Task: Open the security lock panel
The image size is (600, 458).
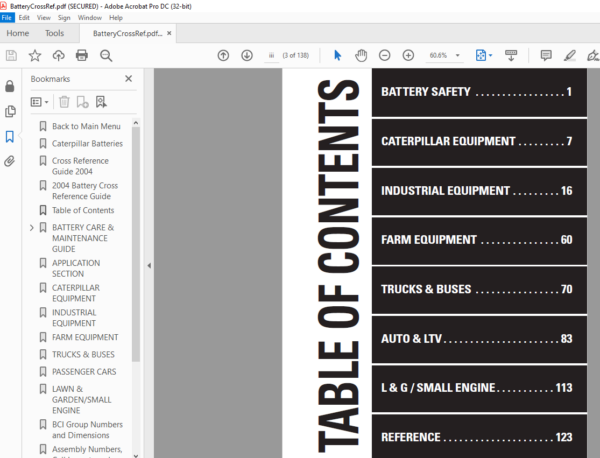Action: 10,86
